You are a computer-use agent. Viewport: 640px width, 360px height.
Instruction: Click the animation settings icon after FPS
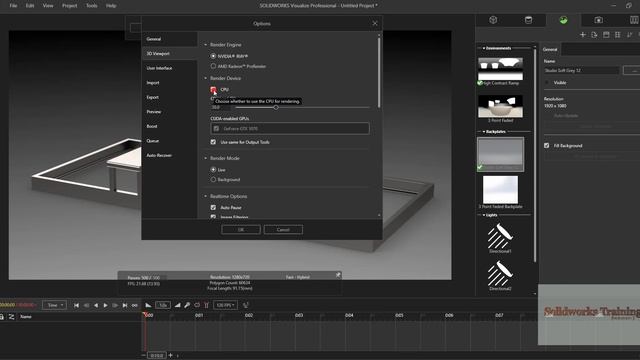click(246, 305)
